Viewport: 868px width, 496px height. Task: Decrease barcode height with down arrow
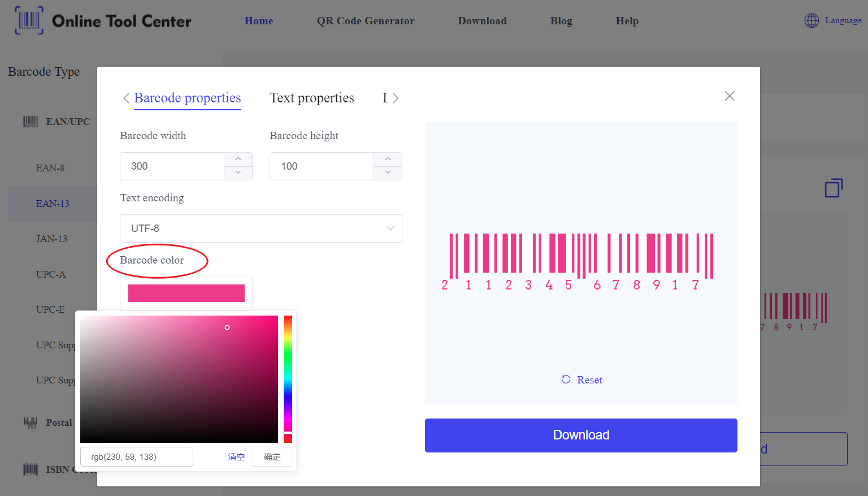pos(388,172)
